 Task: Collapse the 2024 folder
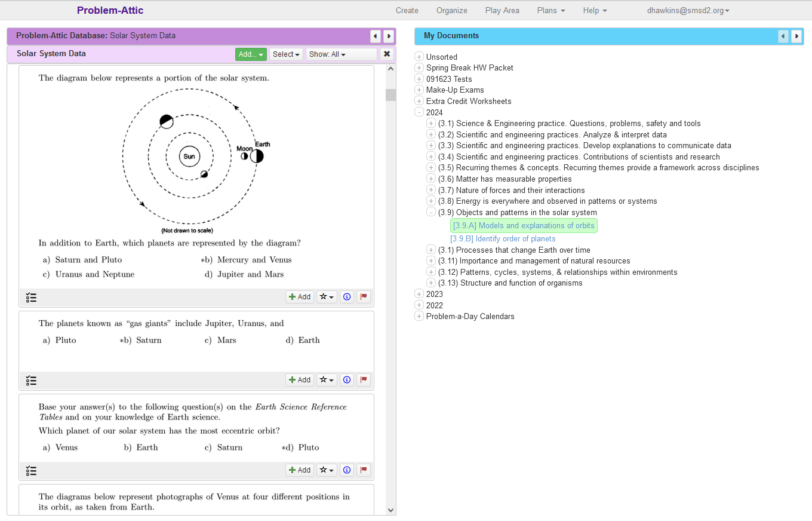click(x=419, y=112)
